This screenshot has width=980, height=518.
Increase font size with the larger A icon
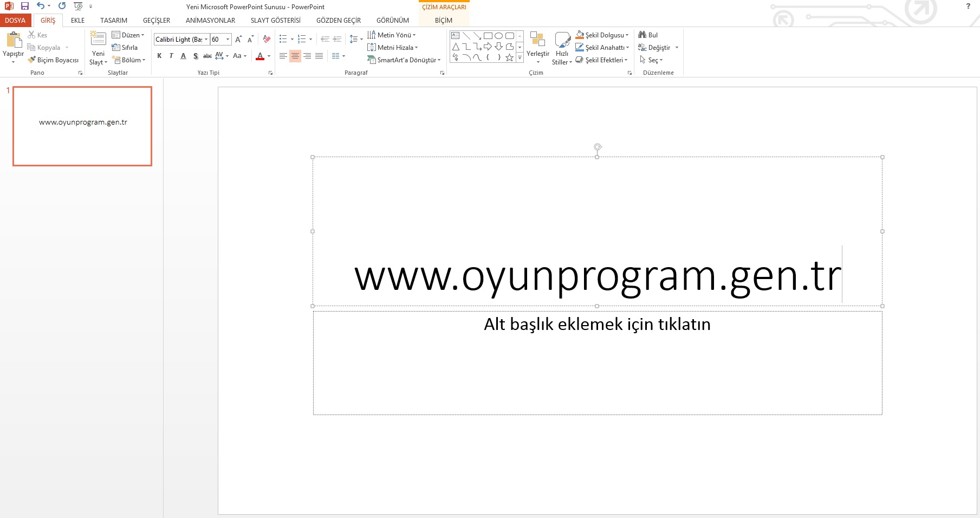pyautogui.click(x=238, y=39)
